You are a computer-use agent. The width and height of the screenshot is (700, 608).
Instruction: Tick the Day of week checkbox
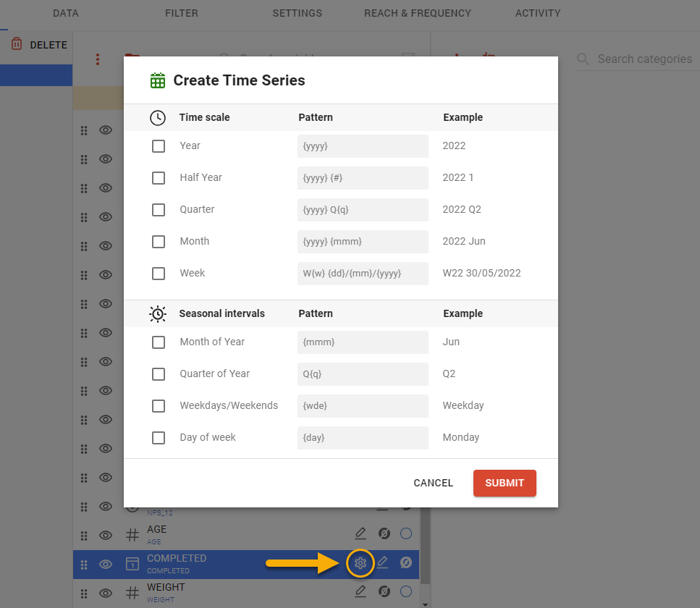click(159, 438)
